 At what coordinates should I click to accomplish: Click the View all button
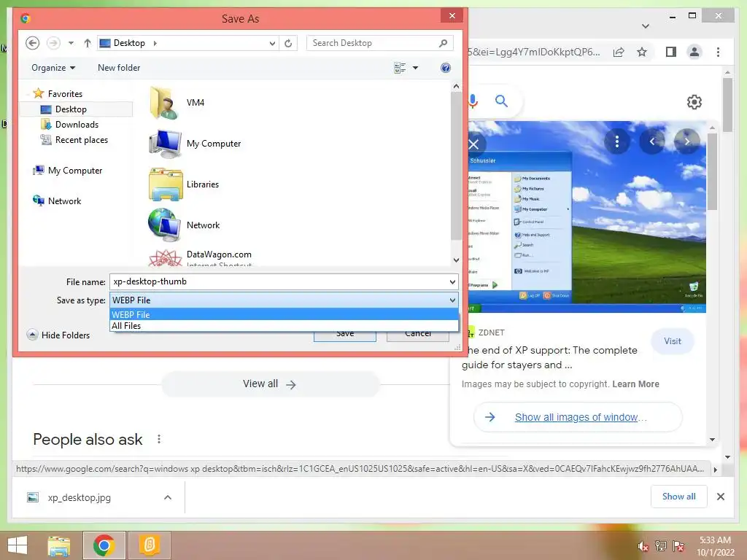(270, 384)
